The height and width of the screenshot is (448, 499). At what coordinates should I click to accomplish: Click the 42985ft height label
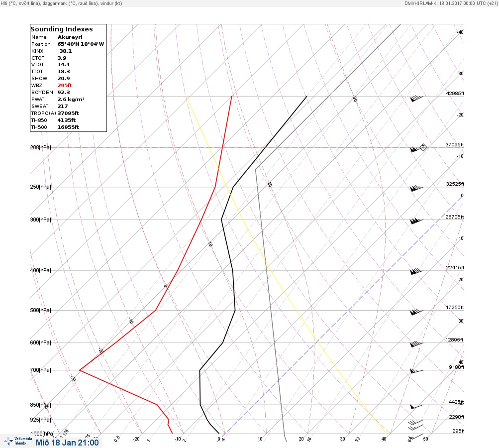(x=455, y=93)
